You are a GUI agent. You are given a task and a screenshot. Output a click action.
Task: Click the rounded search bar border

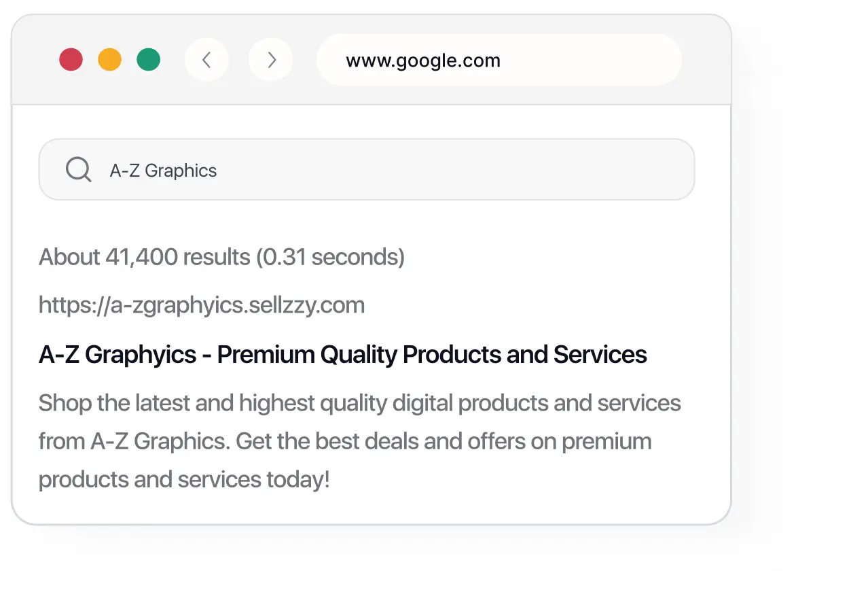pyautogui.click(x=367, y=142)
